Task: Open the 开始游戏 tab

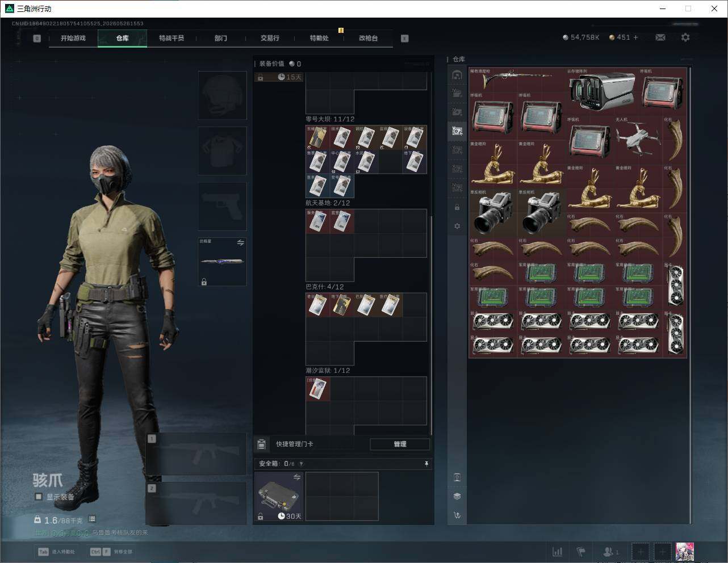Action: point(73,38)
